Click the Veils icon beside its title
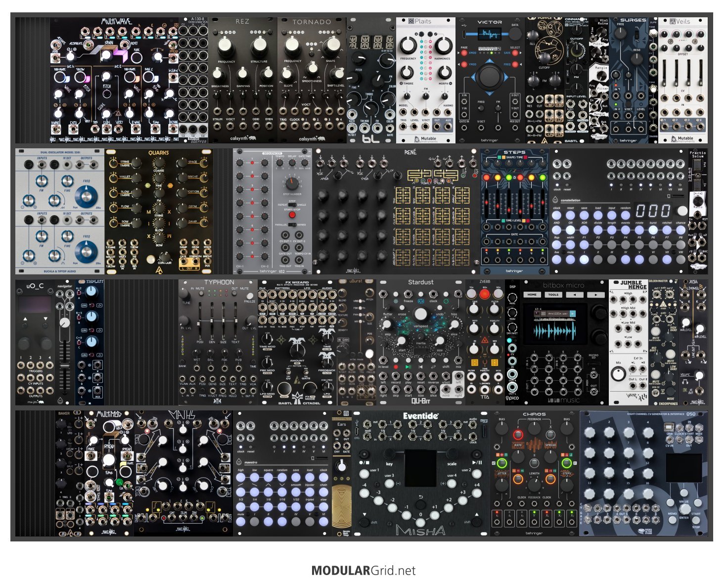 (x=673, y=22)
